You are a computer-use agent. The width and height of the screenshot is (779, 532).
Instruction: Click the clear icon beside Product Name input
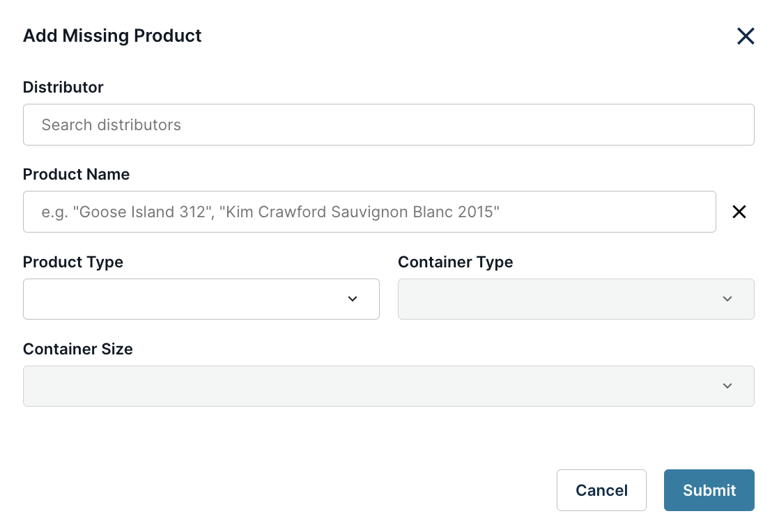click(x=739, y=212)
